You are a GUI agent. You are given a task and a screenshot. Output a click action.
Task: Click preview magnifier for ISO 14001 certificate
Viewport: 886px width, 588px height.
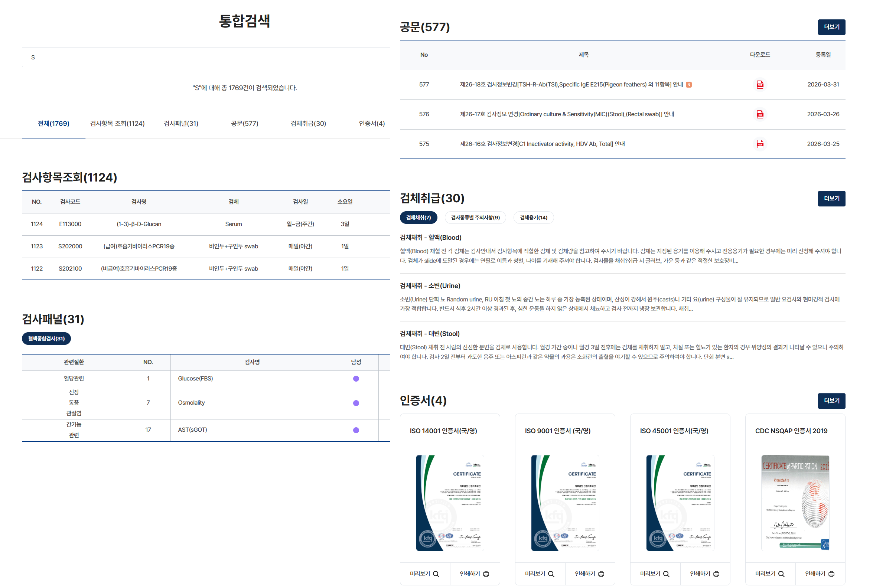436,574
